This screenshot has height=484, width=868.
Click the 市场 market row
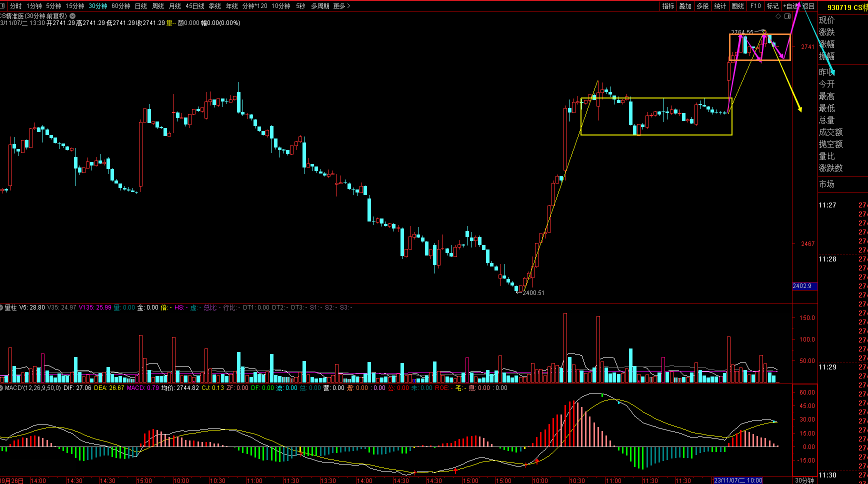click(826, 184)
